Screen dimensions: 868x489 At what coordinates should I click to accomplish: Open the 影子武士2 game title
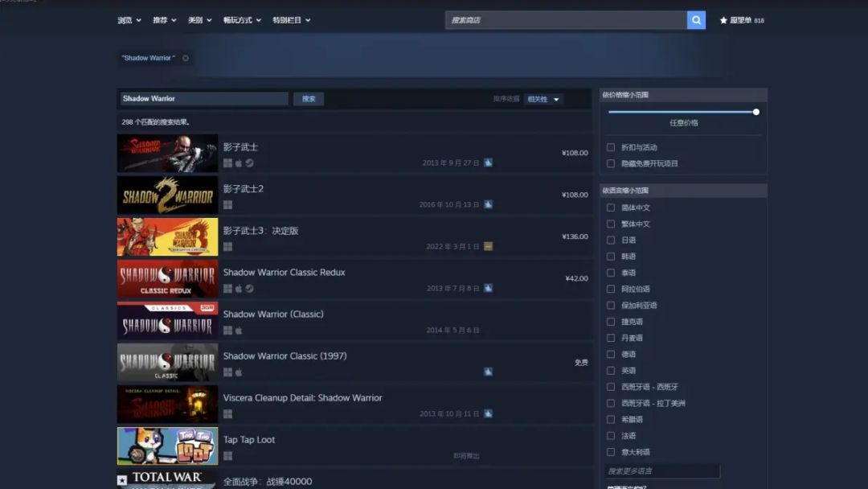coord(243,189)
